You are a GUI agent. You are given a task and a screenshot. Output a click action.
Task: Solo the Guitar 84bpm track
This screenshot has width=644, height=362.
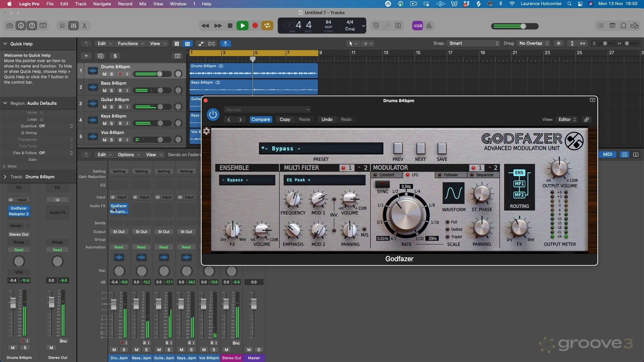tap(112, 107)
